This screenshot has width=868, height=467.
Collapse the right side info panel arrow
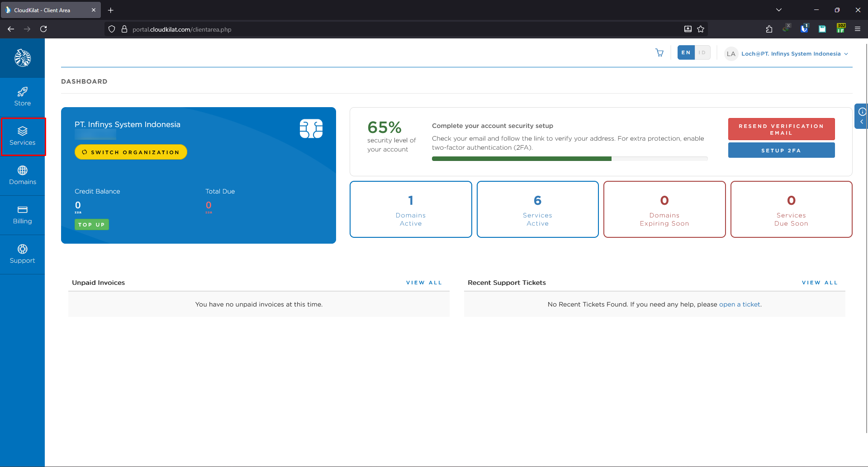(x=862, y=122)
